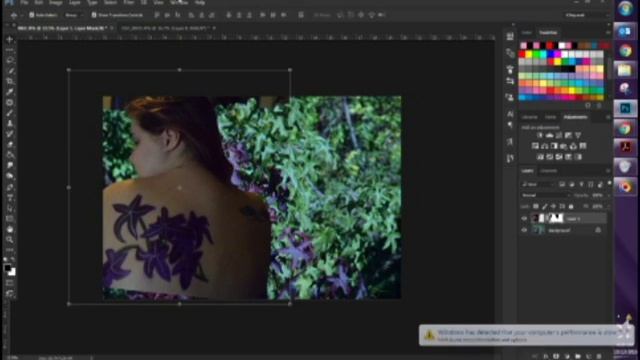Select the Spot Healing Brush tool

click(10, 103)
